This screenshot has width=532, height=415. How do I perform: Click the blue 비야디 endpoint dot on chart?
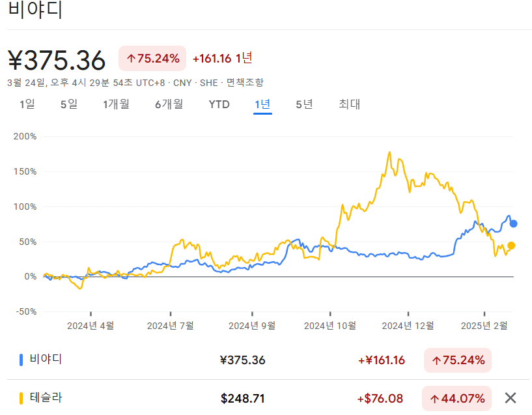point(513,223)
